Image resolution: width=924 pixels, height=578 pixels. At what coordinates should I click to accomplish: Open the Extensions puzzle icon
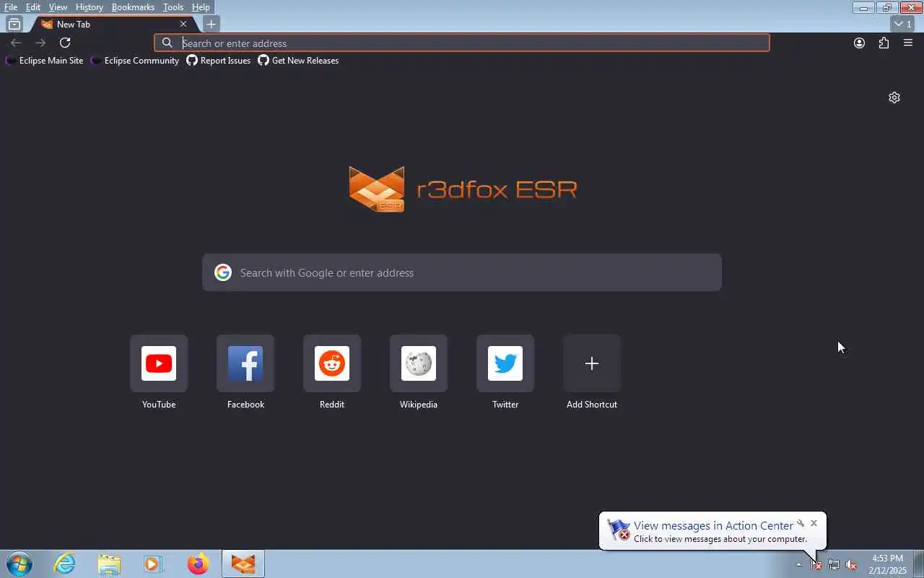[x=884, y=43]
